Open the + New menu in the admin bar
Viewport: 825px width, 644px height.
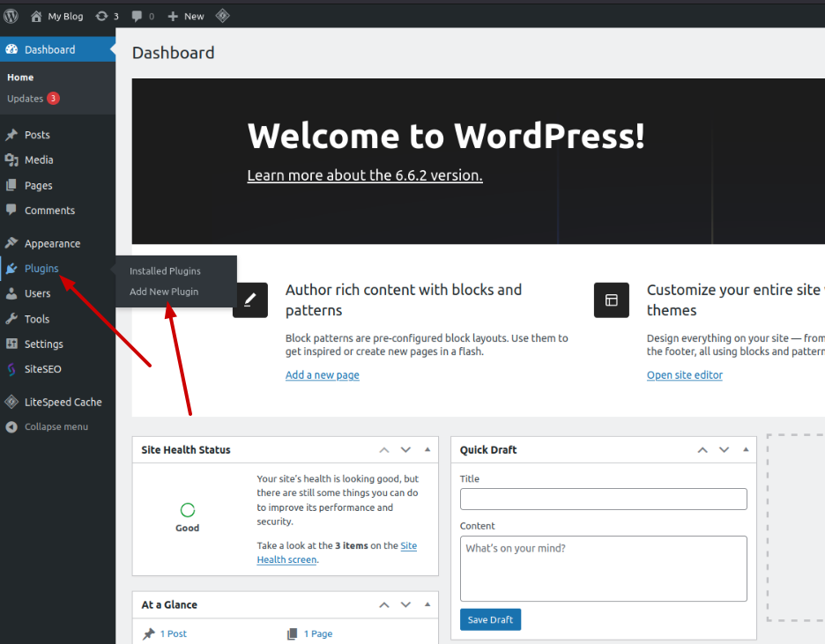[x=185, y=15]
